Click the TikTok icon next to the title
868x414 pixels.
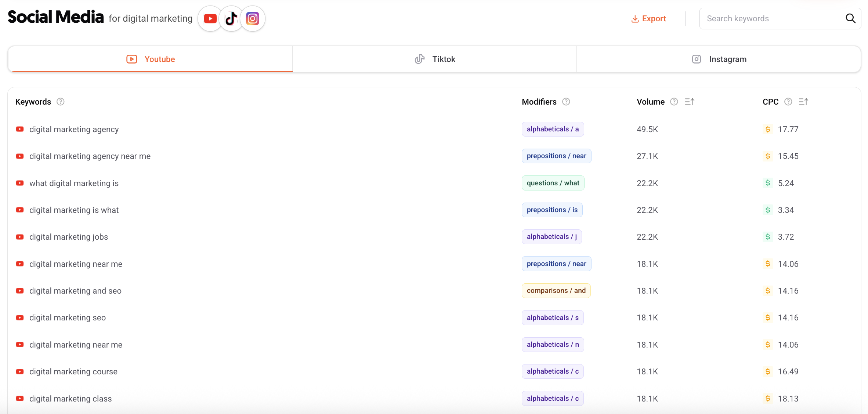(231, 18)
